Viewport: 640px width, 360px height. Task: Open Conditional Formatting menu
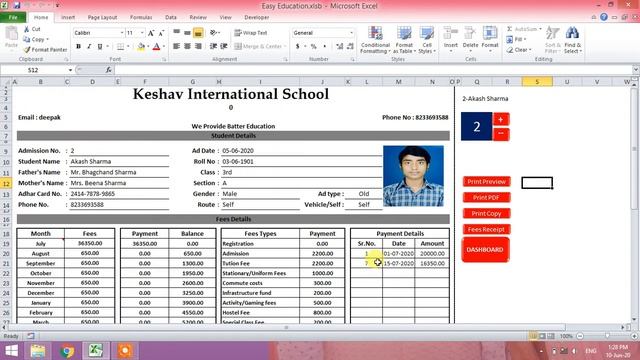pyautogui.click(x=375, y=40)
